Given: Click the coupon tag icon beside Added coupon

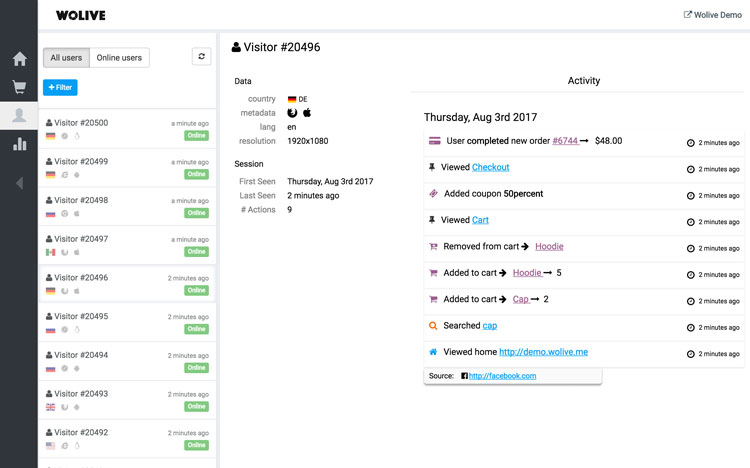Looking at the screenshot, I should 433,193.
